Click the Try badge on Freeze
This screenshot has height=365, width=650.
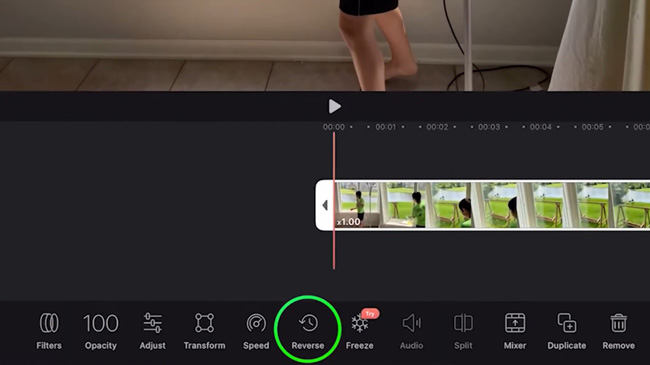pos(370,314)
